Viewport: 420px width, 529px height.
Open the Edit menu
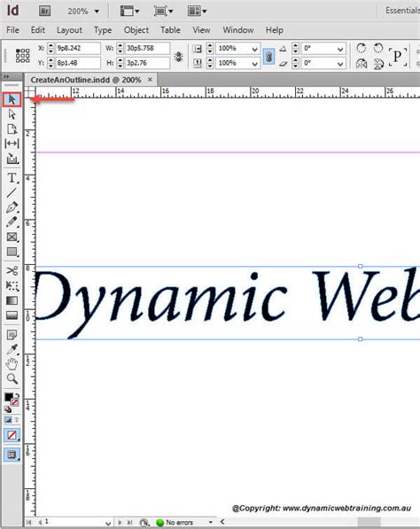38,30
